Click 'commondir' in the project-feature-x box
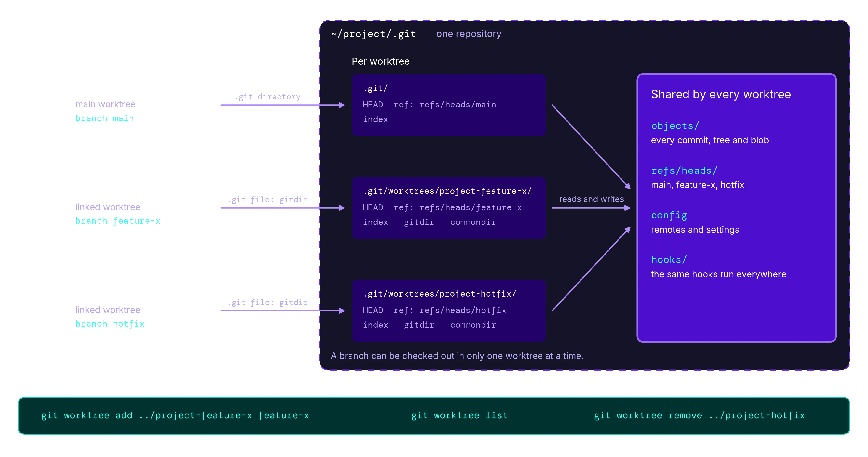This screenshot has height=457, width=868. tap(473, 222)
